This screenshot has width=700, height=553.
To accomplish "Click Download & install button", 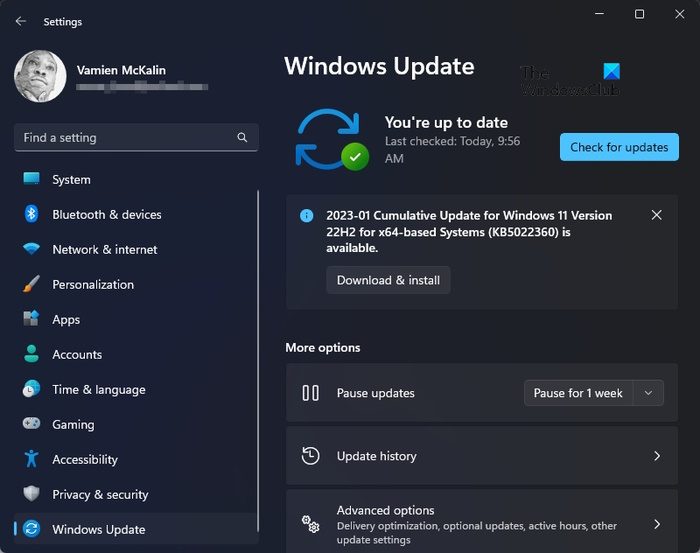I will click(x=388, y=280).
